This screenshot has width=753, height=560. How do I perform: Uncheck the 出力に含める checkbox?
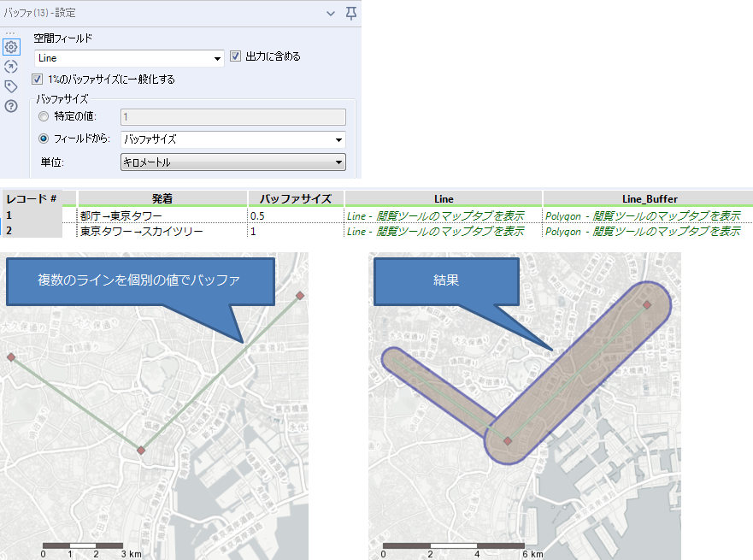235,56
